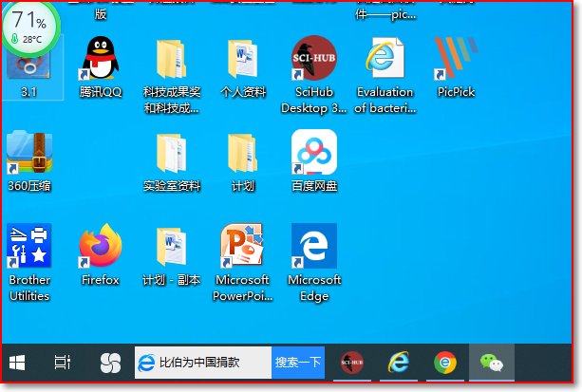Open Internet Explorer from the taskbar

click(x=399, y=363)
